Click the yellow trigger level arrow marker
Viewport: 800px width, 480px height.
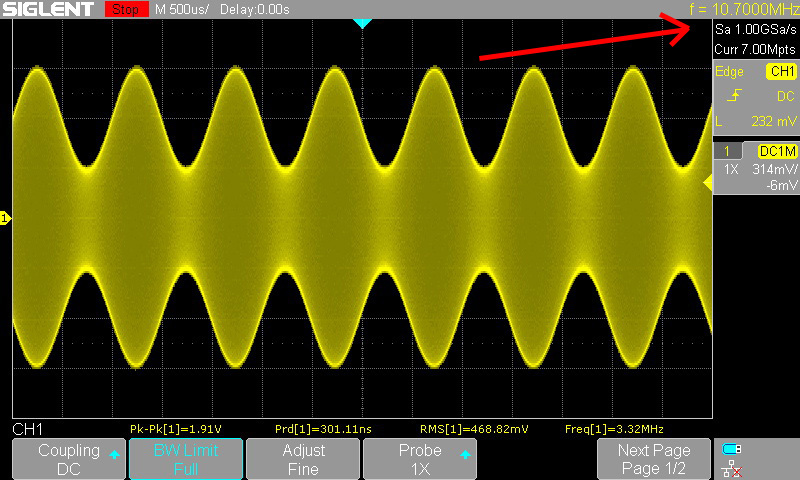tap(707, 181)
